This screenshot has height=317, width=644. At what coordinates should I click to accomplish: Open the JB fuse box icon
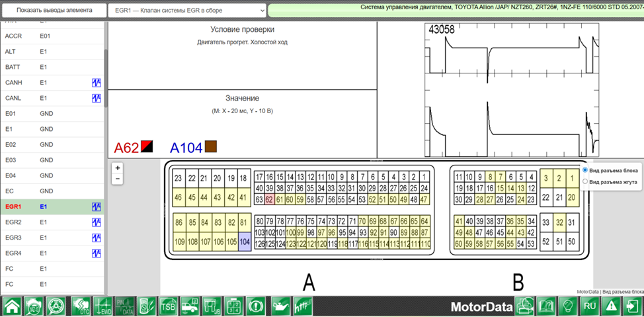pos(213,306)
